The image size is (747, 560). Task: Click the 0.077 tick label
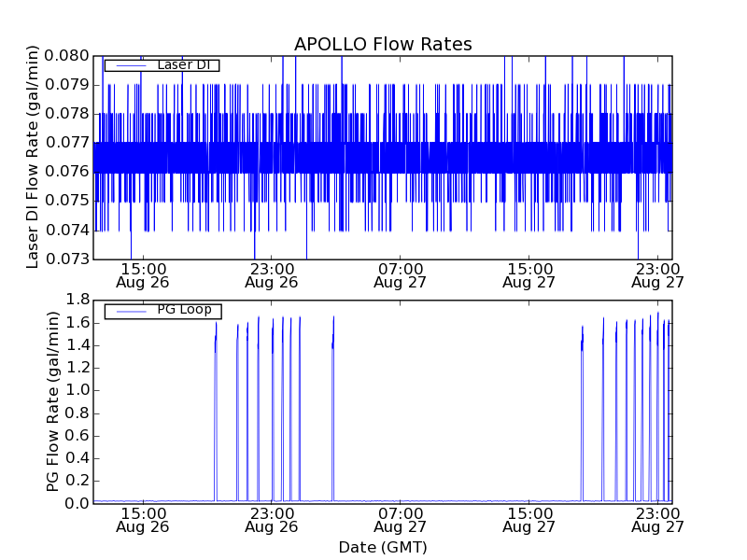pos(66,143)
